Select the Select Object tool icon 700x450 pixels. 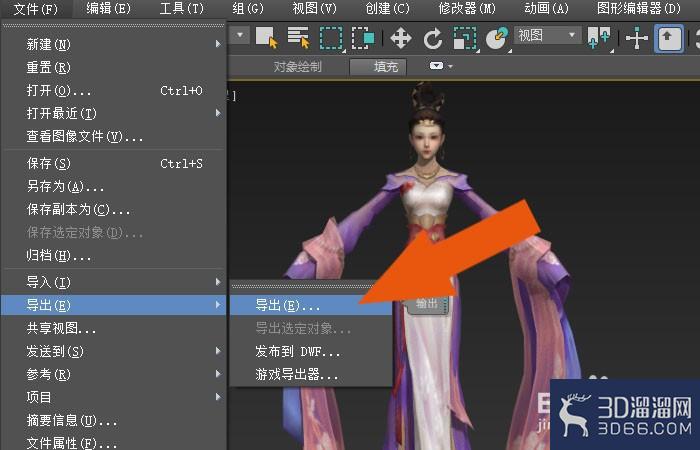(x=267, y=38)
